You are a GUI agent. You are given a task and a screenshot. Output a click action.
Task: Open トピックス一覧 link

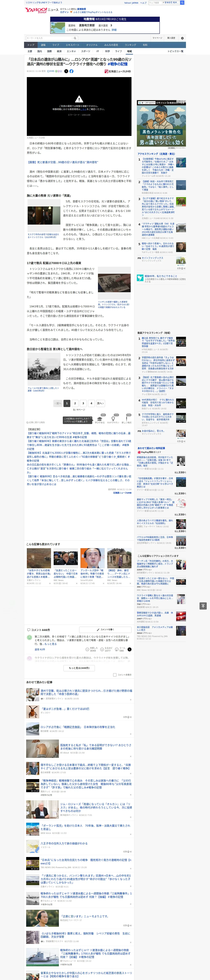[175, 51]
